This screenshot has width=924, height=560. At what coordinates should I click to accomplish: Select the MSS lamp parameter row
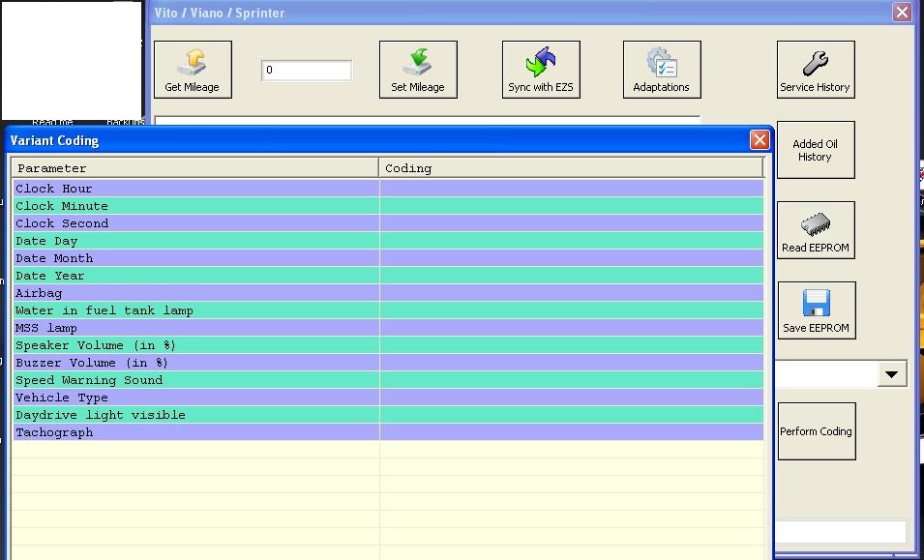point(388,328)
